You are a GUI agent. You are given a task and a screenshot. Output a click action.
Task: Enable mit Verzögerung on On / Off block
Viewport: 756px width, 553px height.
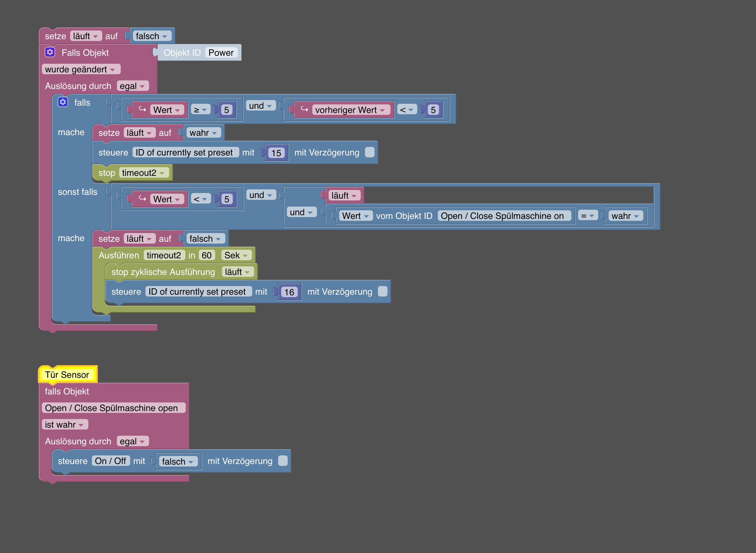[283, 461]
